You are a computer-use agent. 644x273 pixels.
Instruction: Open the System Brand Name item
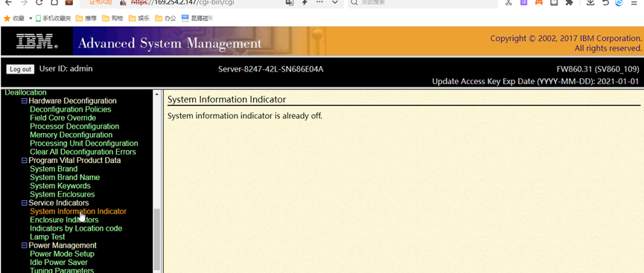65,177
